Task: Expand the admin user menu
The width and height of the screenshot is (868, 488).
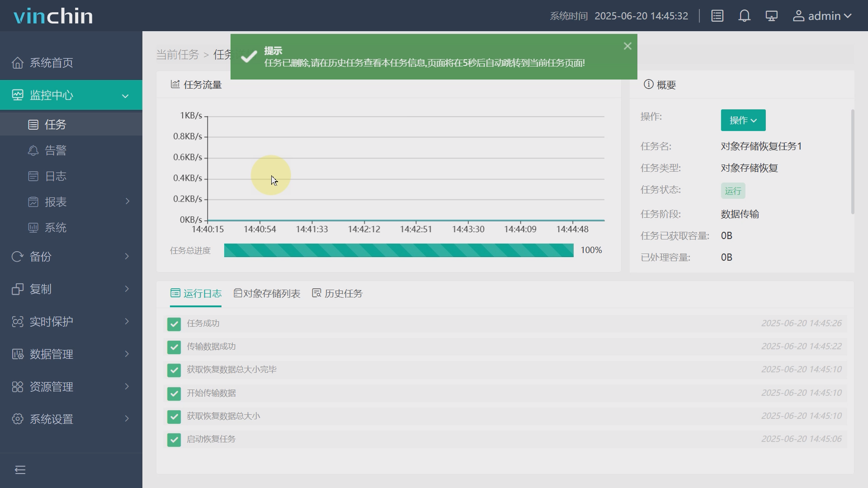Action: (823, 16)
